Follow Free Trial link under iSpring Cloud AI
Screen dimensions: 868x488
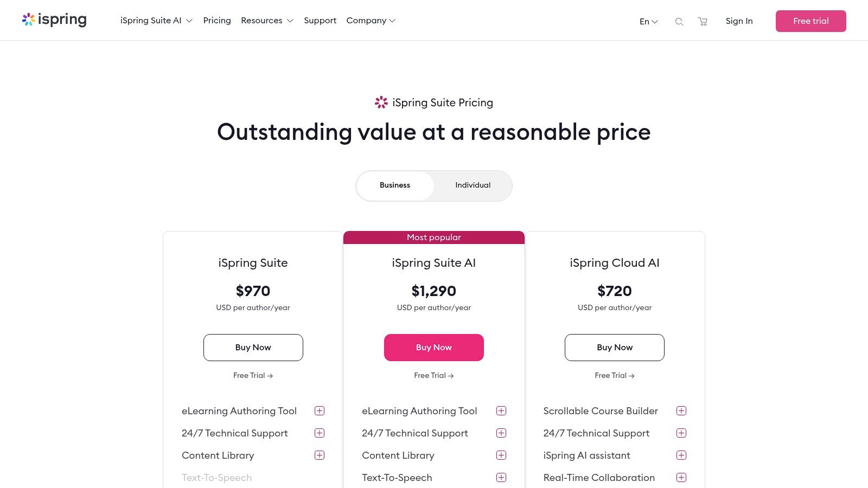point(615,375)
